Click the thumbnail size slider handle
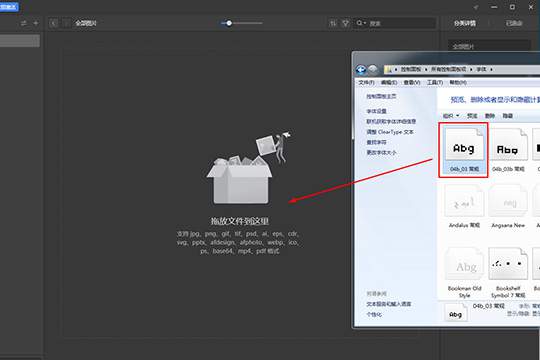 click(x=229, y=23)
